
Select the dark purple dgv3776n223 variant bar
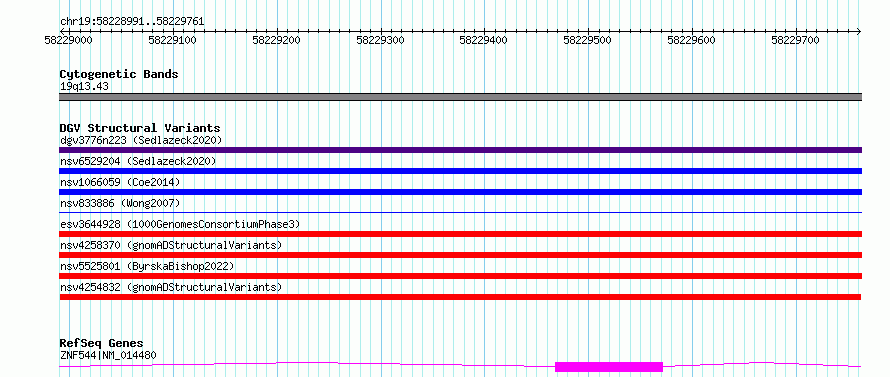click(x=460, y=150)
